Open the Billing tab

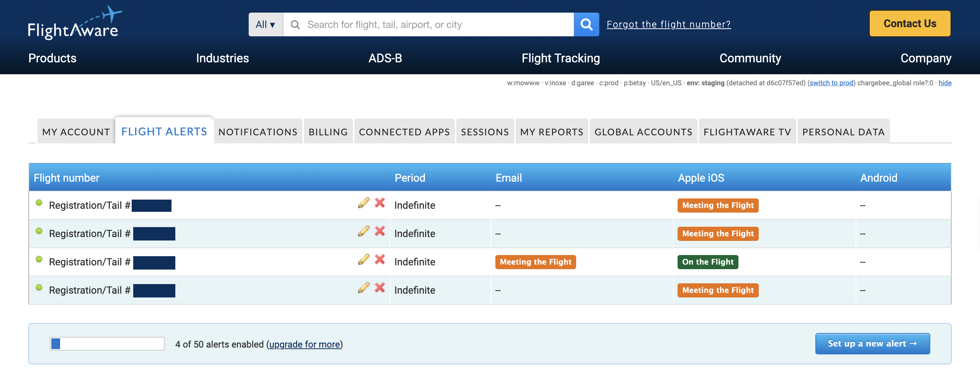328,132
